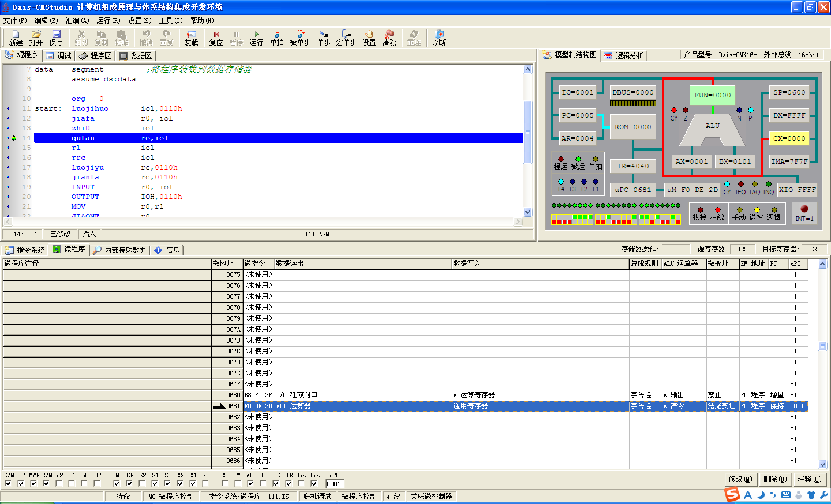
Task: Toggle the IR checkbox
Action: click(x=289, y=484)
